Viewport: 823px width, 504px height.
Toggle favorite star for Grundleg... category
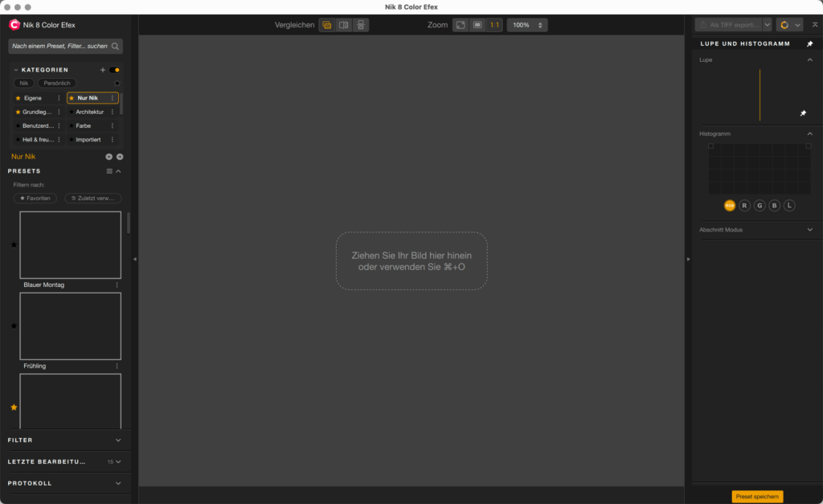pyautogui.click(x=18, y=112)
